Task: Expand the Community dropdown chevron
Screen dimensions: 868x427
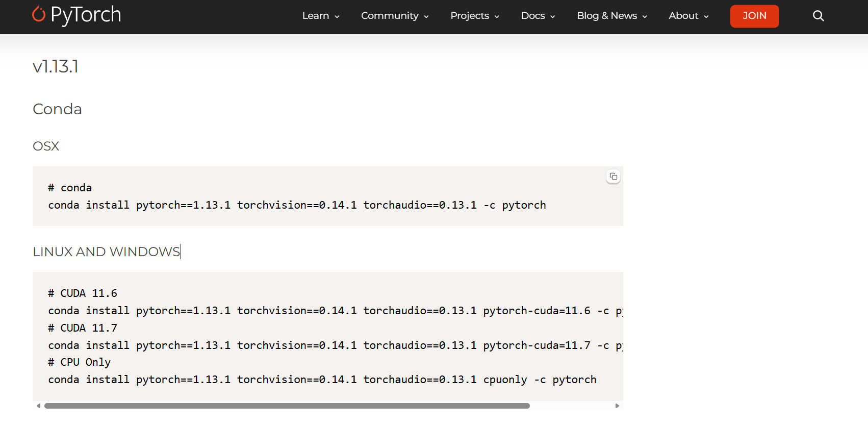Action: pos(426,17)
